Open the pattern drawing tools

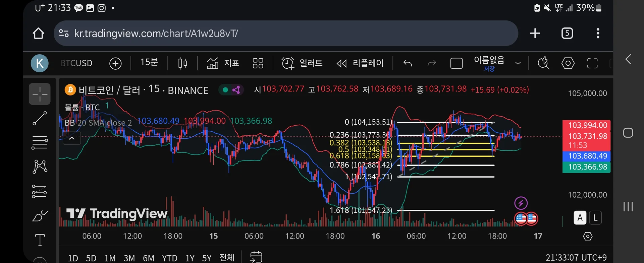[40, 167]
